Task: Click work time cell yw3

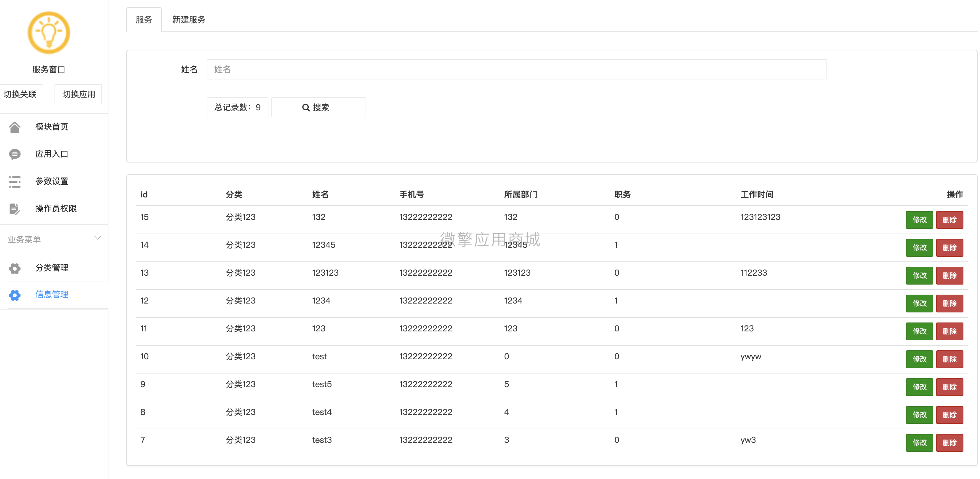Action: tap(748, 440)
